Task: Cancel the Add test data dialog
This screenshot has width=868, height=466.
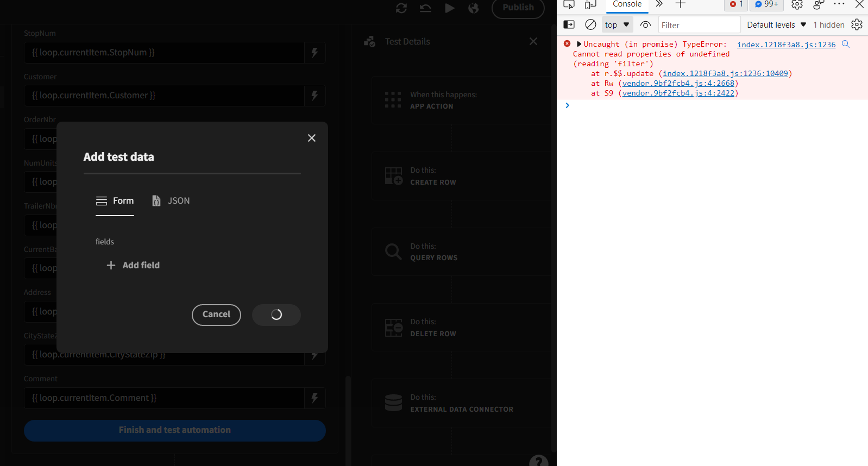Action: point(216,314)
